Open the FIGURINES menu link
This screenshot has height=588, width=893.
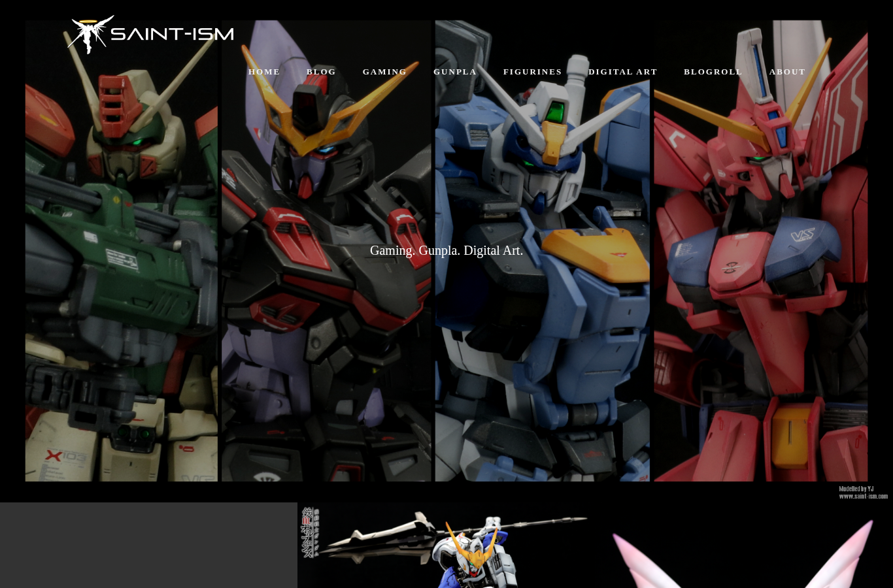533,72
